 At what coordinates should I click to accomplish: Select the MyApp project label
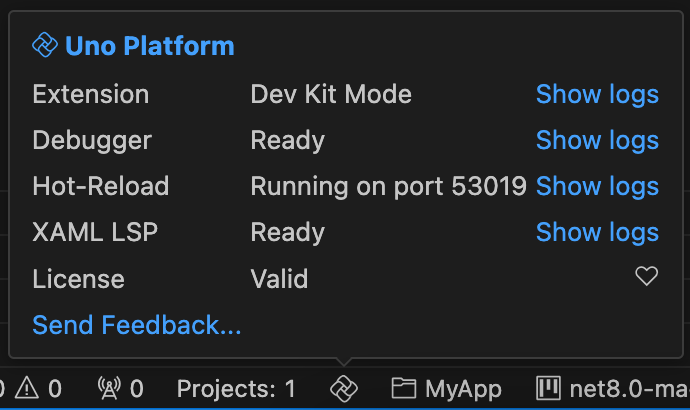click(463, 389)
